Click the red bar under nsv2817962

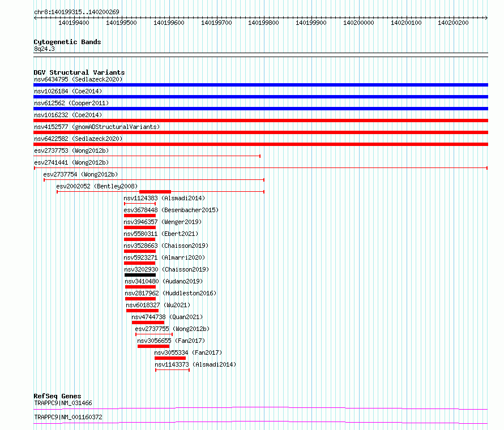pos(140,299)
